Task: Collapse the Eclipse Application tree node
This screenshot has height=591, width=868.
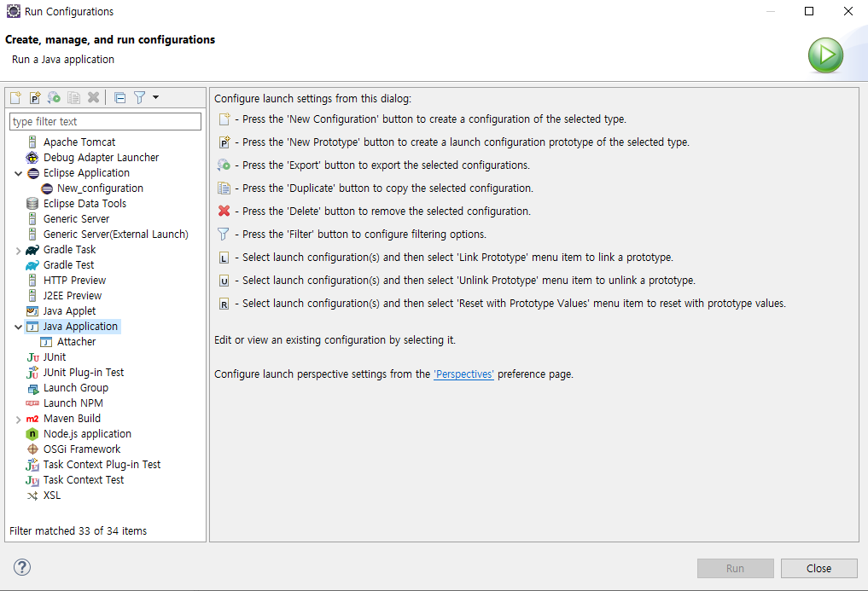Action: click(x=19, y=173)
